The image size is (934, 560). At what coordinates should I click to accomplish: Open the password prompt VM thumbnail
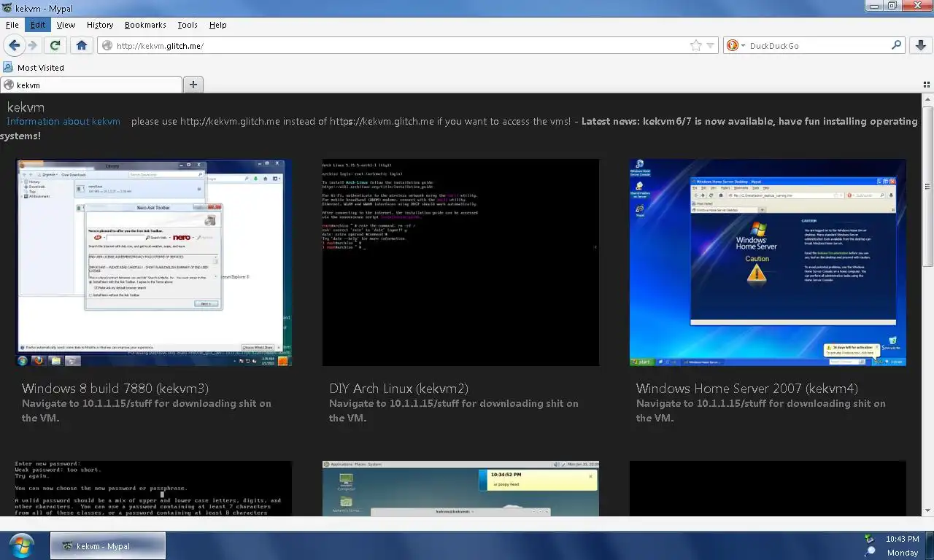click(x=154, y=489)
